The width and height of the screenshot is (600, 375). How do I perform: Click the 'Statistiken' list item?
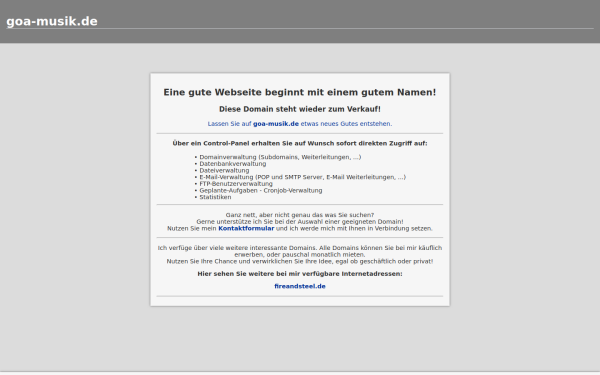(215, 197)
